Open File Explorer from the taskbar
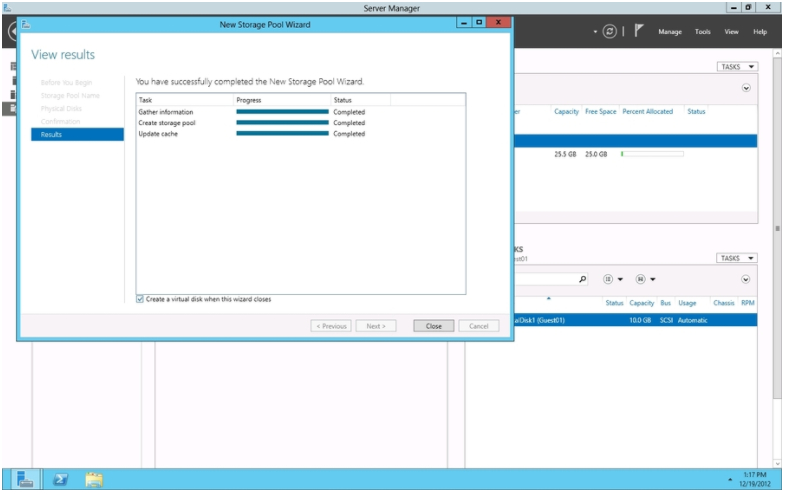 pyautogui.click(x=94, y=479)
